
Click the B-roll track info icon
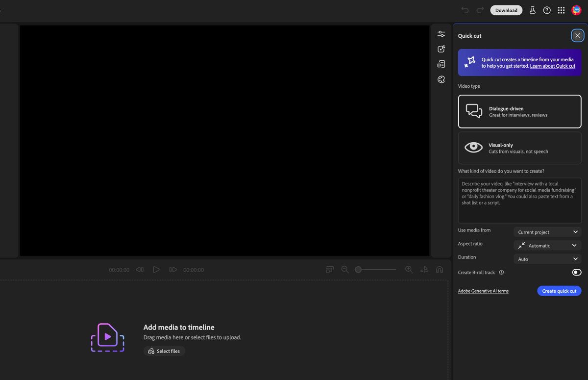[x=501, y=273]
